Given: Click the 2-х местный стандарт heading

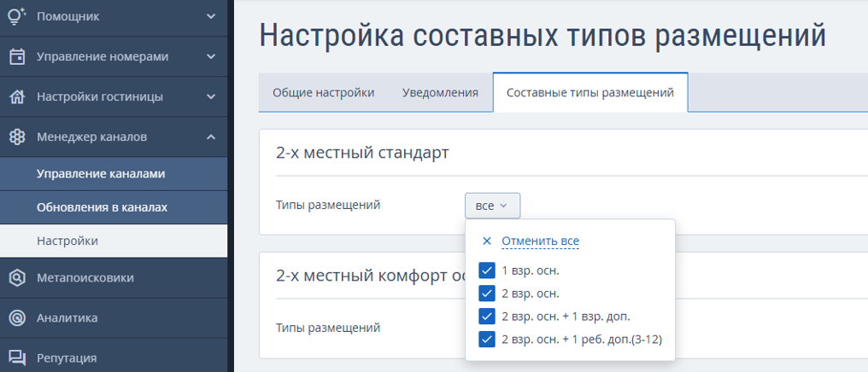Looking at the screenshot, I should (362, 152).
